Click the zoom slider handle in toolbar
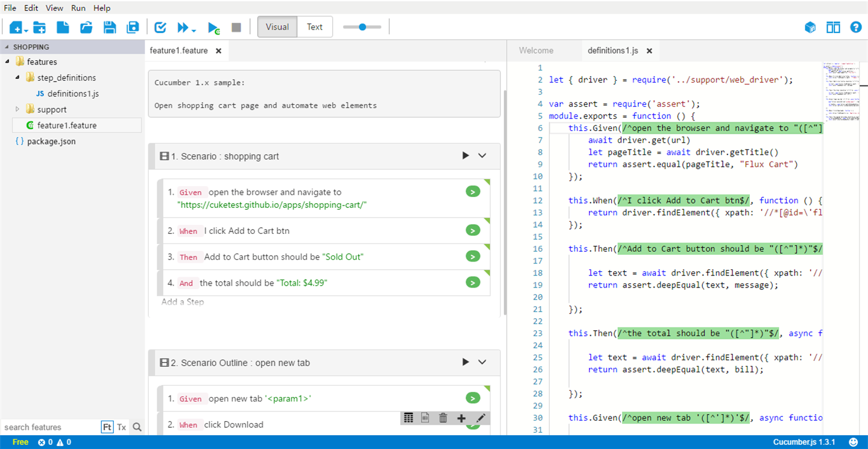Image resolution: width=868 pixels, height=449 pixels. pyautogui.click(x=362, y=27)
